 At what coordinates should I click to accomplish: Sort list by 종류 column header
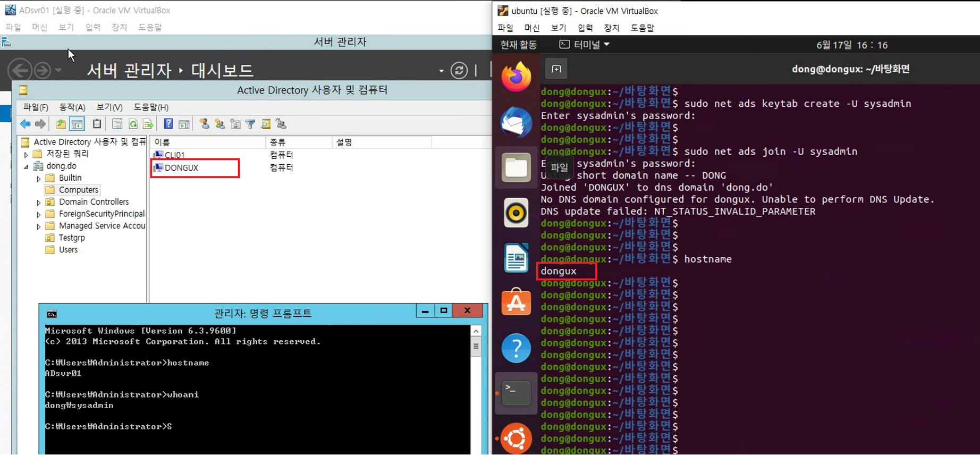[x=299, y=142]
